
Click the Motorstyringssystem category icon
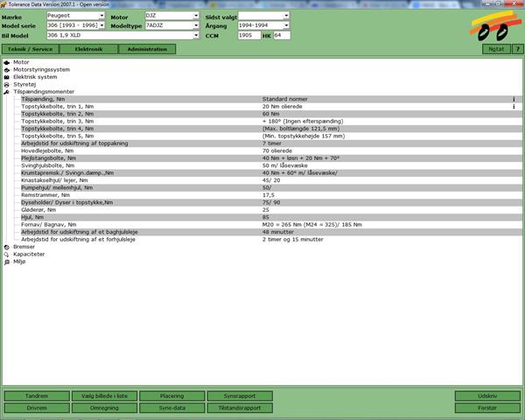(7, 70)
